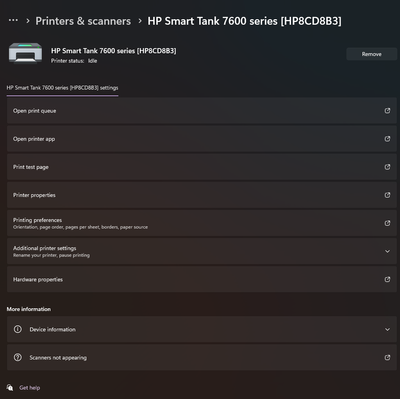
Task: Click chevron next to Device information
Action: tap(387, 329)
